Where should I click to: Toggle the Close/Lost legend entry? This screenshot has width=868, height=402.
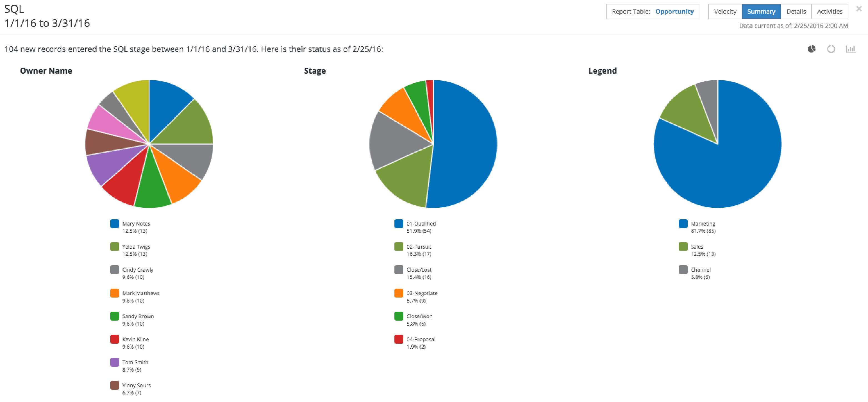419,270
